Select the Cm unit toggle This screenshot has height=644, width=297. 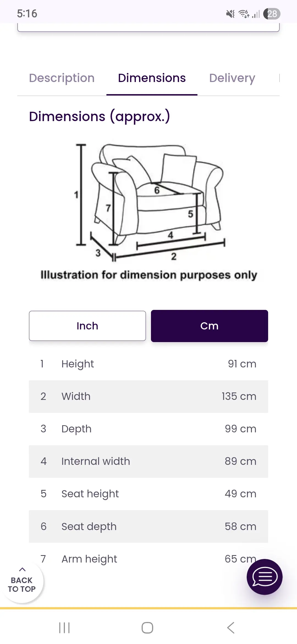point(209,326)
